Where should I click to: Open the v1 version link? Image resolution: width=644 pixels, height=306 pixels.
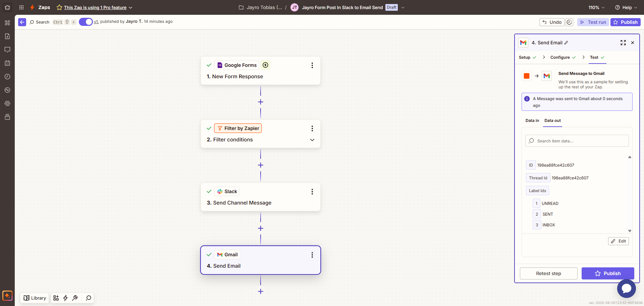tap(96, 21)
